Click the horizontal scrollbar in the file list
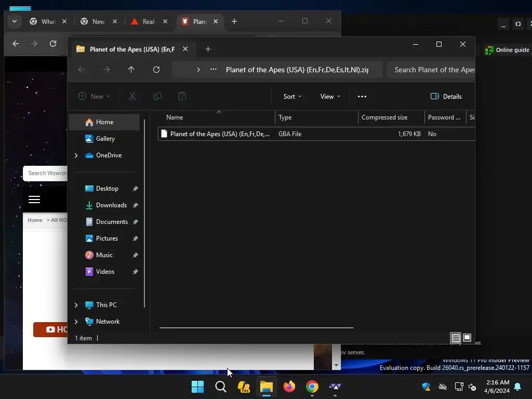The width and height of the screenshot is (532, 399). [x=256, y=328]
